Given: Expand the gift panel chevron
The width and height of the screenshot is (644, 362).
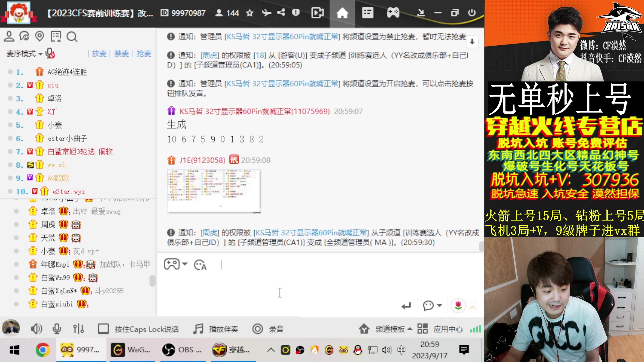Looking at the screenshot, I should pos(473,307).
